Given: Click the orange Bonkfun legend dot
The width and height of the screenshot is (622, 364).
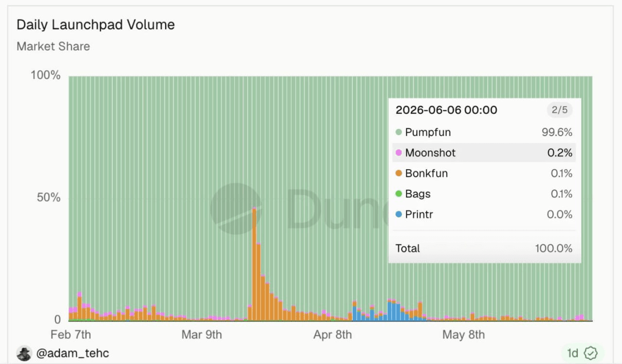Looking at the screenshot, I should 398,173.
